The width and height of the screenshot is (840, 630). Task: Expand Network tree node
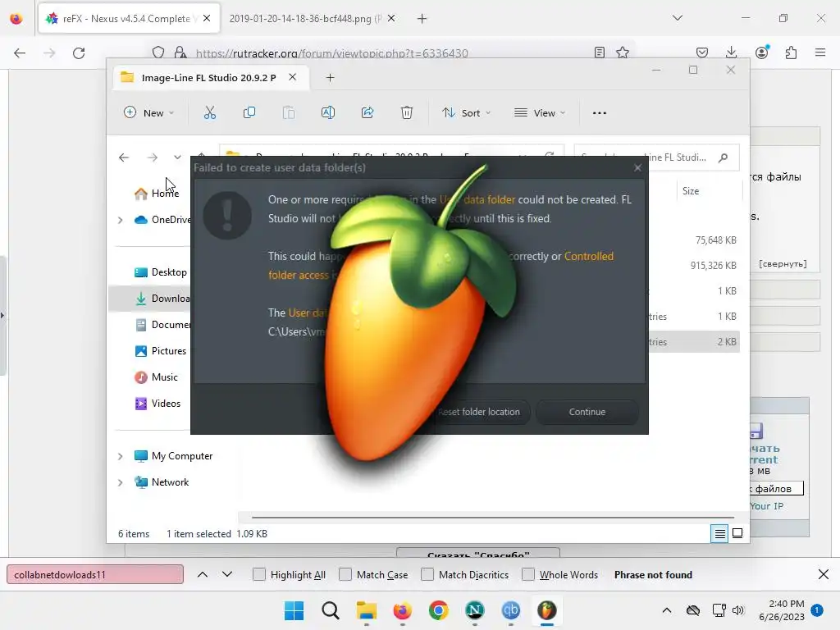[120, 482]
